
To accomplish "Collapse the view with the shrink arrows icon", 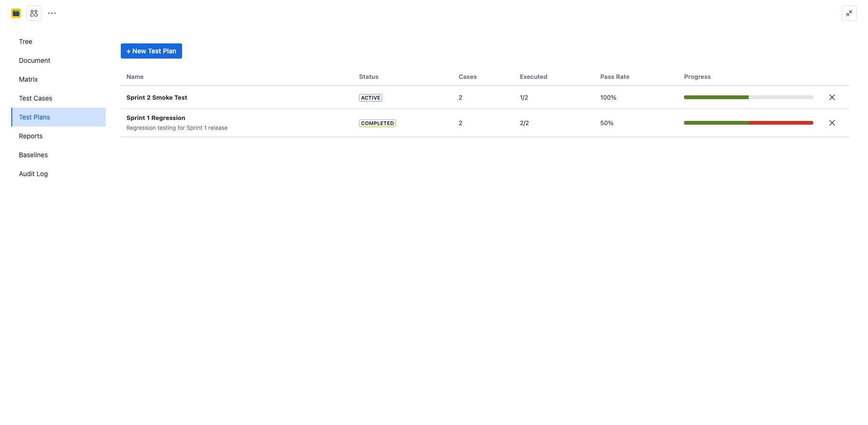I will click(849, 13).
